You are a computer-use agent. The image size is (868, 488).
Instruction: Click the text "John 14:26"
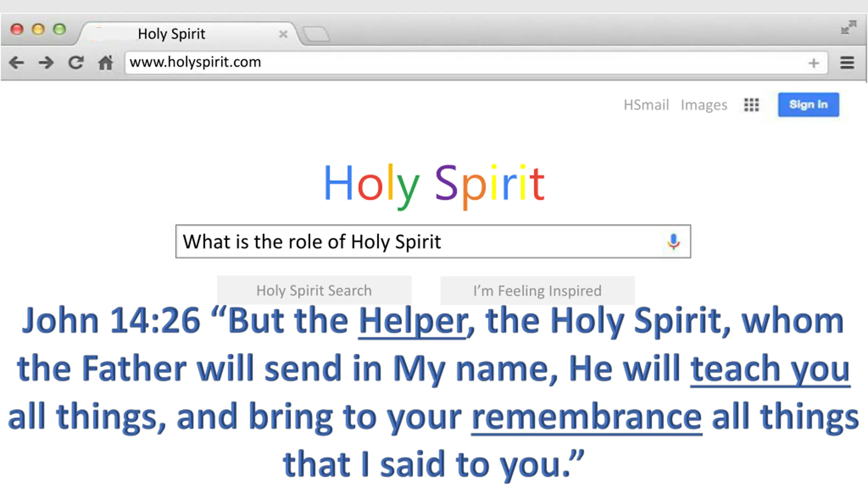[111, 321]
